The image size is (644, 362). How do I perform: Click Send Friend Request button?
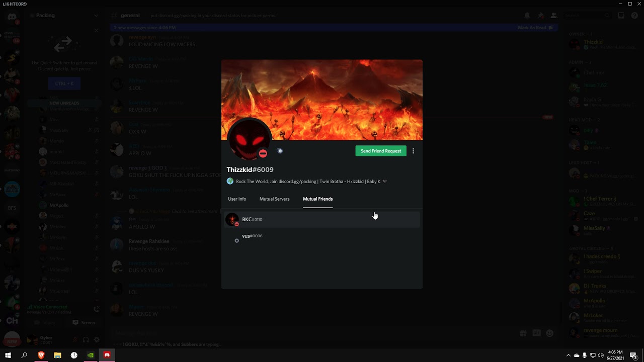(x=381, y=151)
